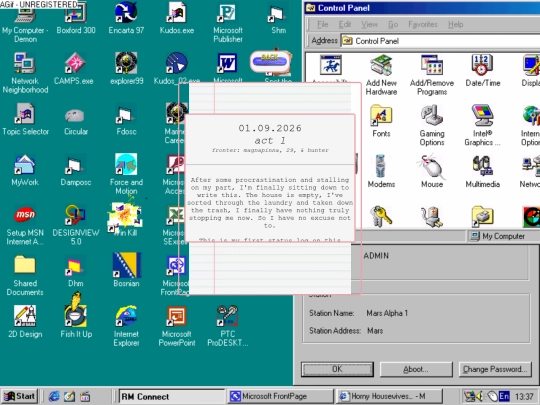Open the explorer99 desktop icon

coord(126,68)
